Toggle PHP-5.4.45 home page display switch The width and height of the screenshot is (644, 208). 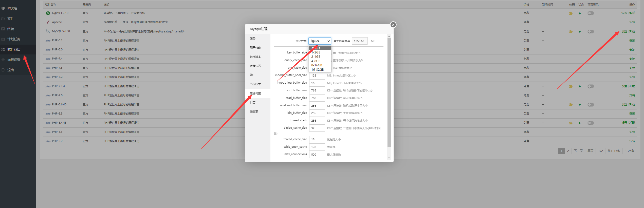(591, 123)
